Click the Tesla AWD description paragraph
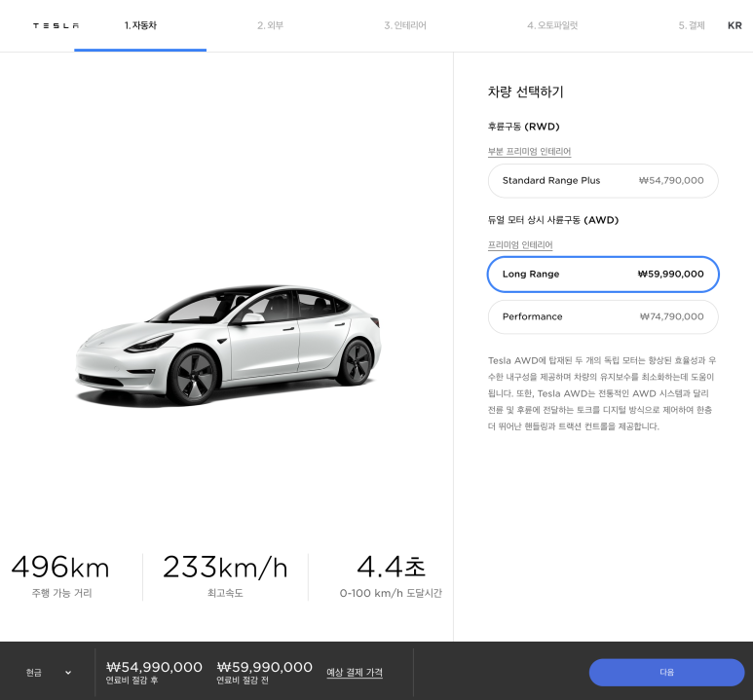This screenshot has height=700, width=753. (602, 393)
